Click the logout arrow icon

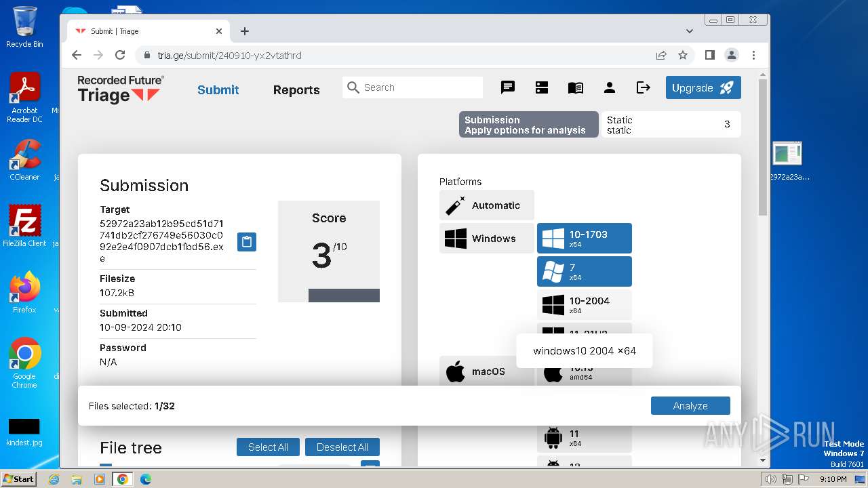(644, 87)
